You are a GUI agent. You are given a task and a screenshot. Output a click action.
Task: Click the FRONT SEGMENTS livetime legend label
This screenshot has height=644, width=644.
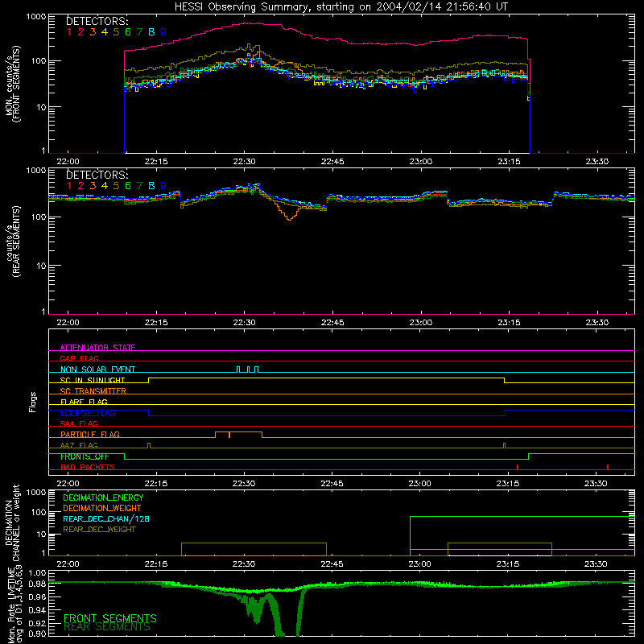pyautogui.click(x=110, y=618)
